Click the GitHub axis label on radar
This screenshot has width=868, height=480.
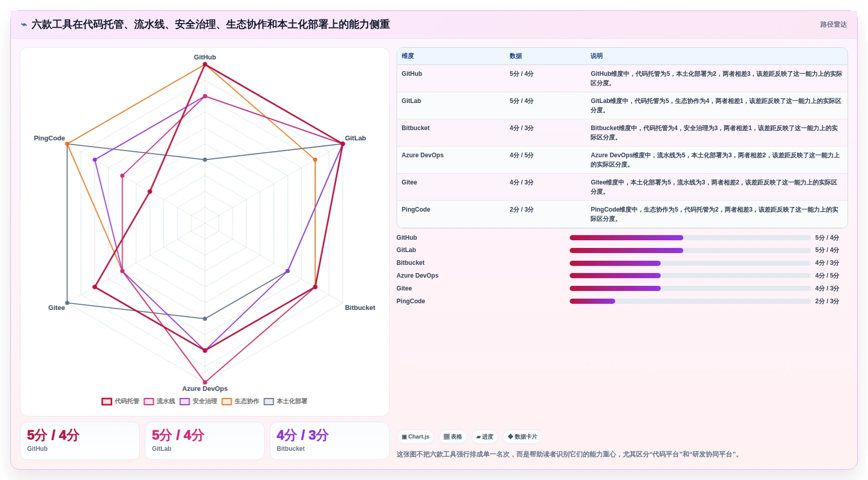[x=205, y=57]
